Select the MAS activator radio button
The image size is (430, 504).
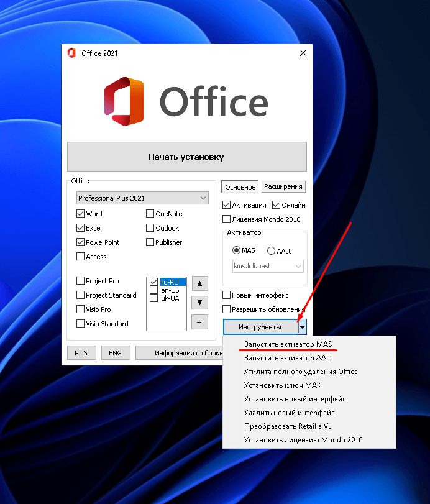pos(237,250)
